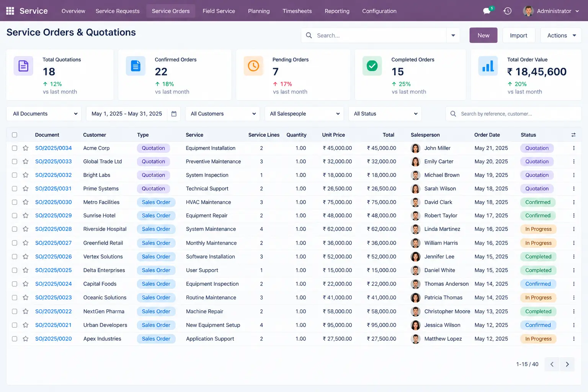
Task: Open the Configuration menu
Action: (x=379, y=11)
